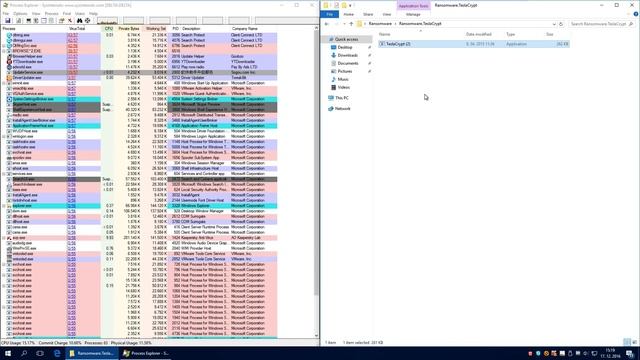This screenshot has width=640, height=360.
Task: Open the Help menu in Process Explorer
Action: click(93, 13)
